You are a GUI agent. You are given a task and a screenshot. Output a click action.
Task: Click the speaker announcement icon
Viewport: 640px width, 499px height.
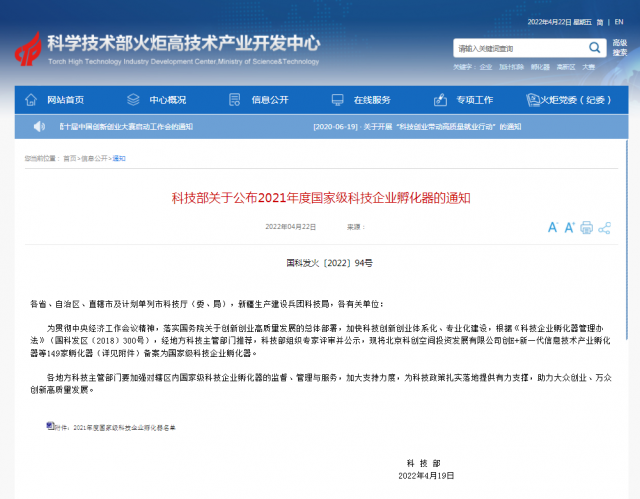(39, 126)
